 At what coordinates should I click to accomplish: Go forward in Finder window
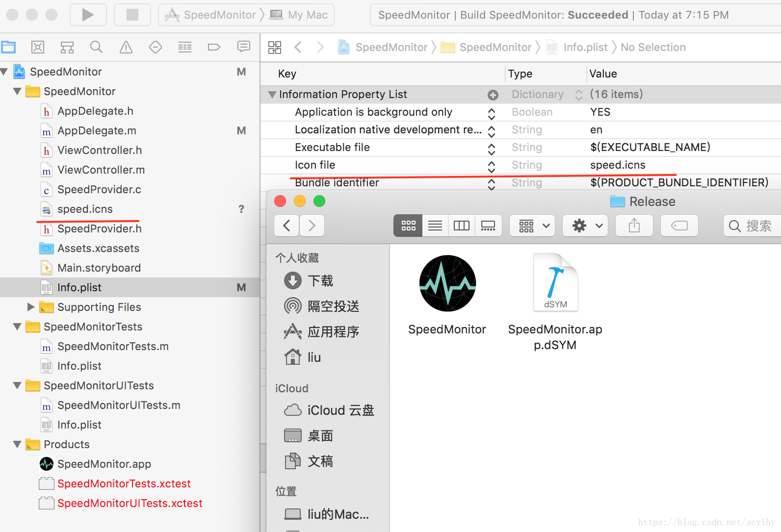(x=312, y=226)
